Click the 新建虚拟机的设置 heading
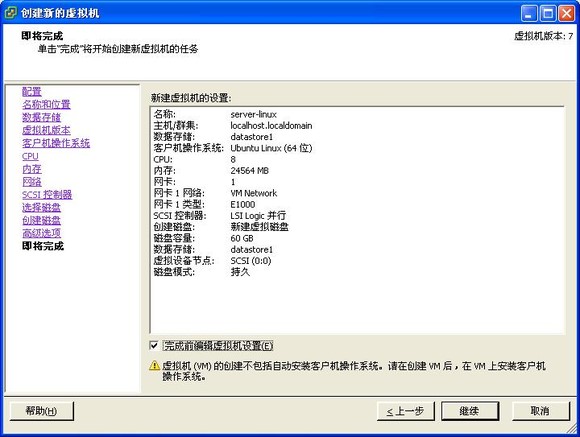Image resolution: width=580 pixels, height=437 pixels. (x=191, y=98)
